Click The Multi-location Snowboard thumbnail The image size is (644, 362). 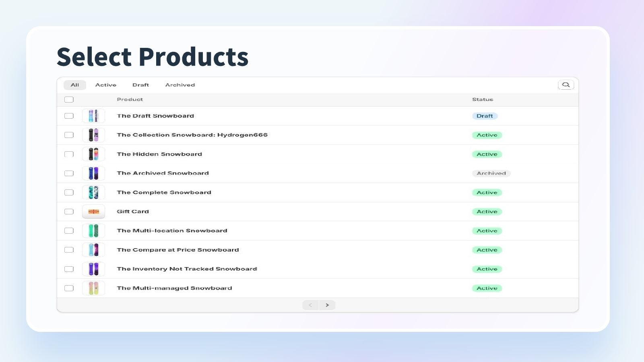[93, 230]
